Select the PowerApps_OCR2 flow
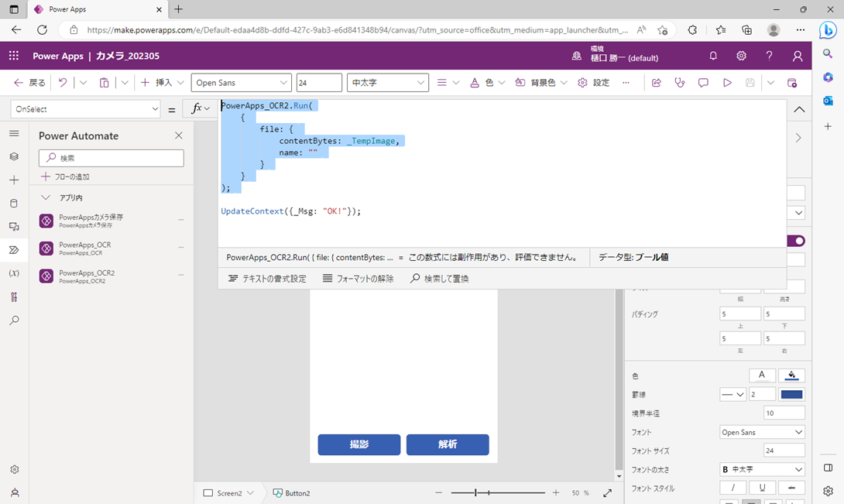Viewport: 844px width, 504px height. coord(112,276)
